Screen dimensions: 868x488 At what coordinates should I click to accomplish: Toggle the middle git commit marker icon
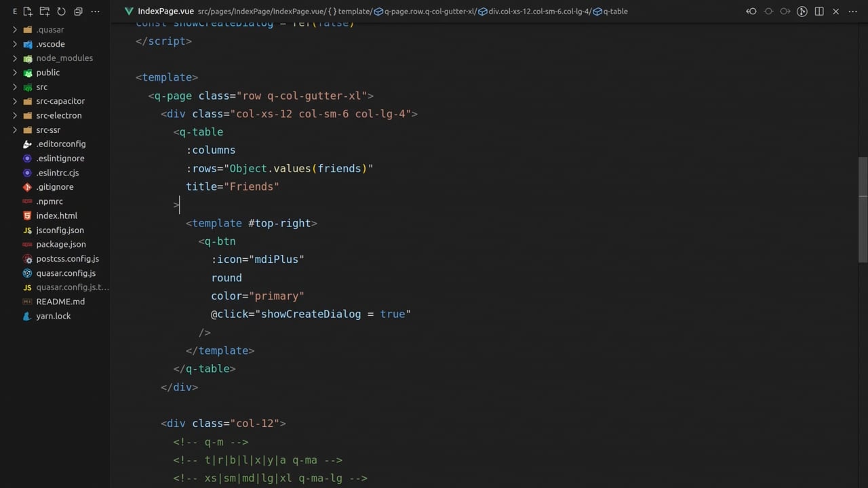click(x=768, y=12)
